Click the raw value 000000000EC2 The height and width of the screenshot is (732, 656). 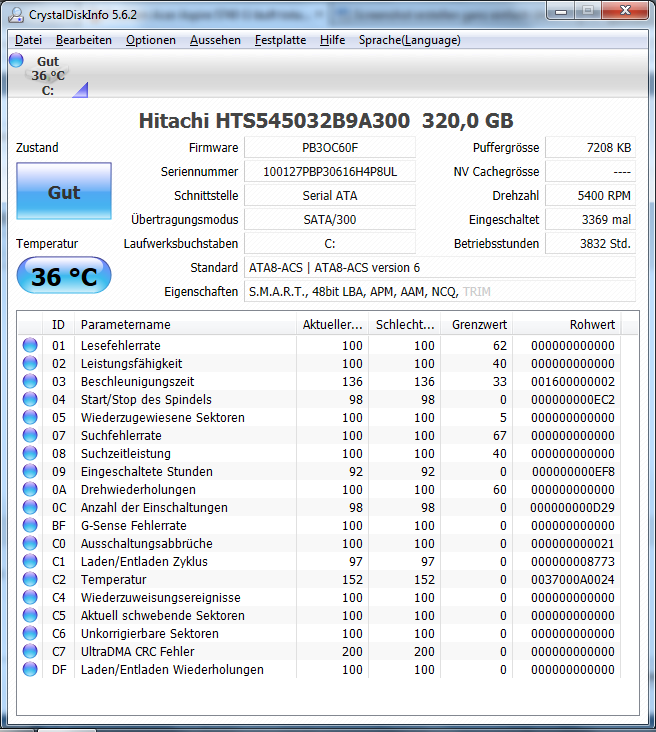pyautogui.click(x=573, y=400)
